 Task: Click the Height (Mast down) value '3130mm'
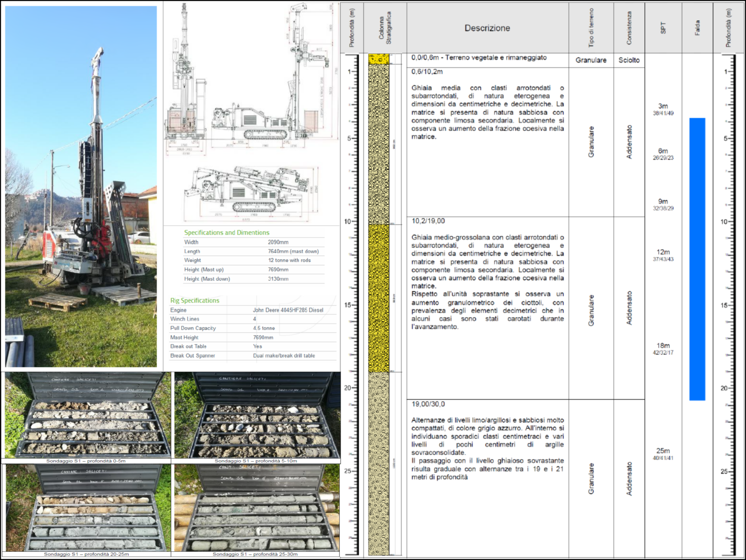tap(278, 279)
